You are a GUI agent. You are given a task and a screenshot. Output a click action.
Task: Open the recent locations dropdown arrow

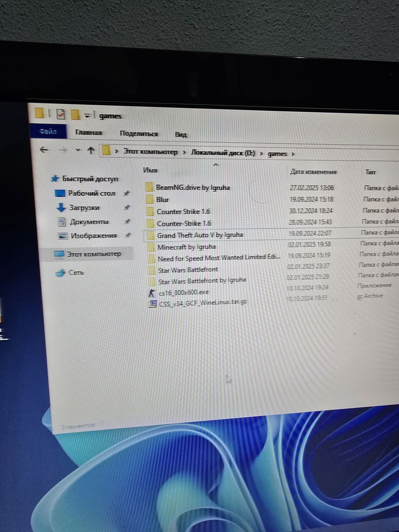pos(78,150)
